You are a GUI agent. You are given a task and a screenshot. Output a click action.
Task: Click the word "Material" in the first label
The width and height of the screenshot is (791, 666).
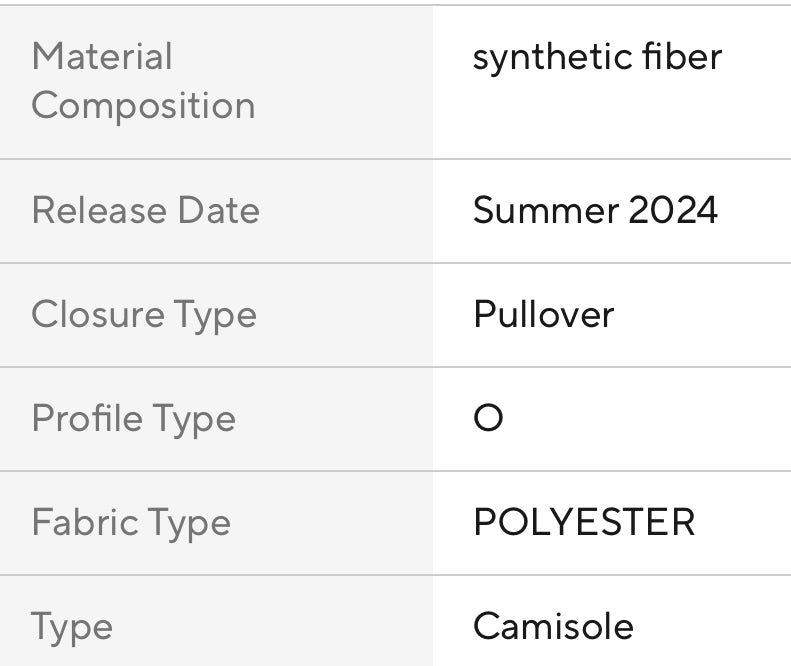coord(102,56)
